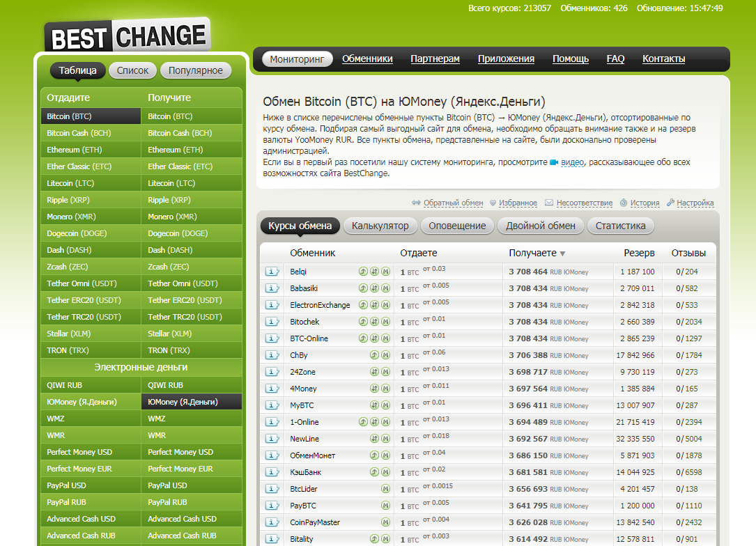Click the up-arrow badge for ChBy
Screen dimensions: 756x546
[x=375, y=355]
